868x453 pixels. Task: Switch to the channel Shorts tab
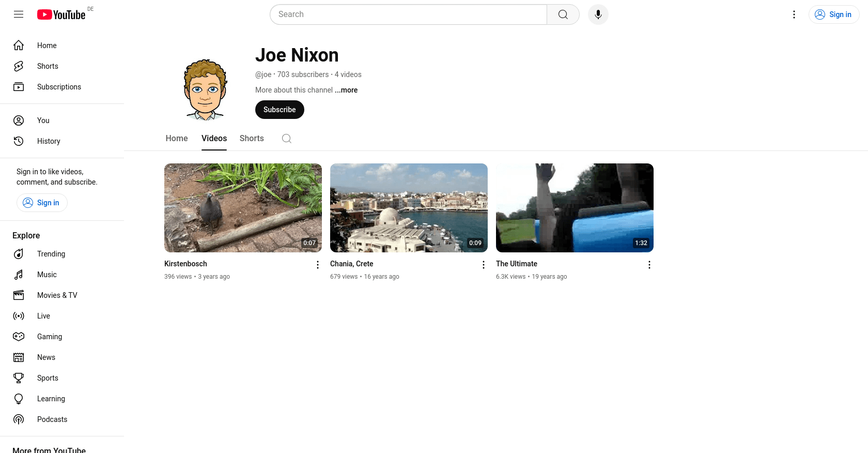252,139
